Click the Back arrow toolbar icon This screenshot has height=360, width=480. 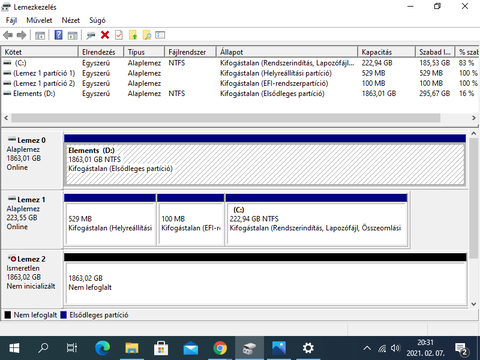[x=8, y=35]
